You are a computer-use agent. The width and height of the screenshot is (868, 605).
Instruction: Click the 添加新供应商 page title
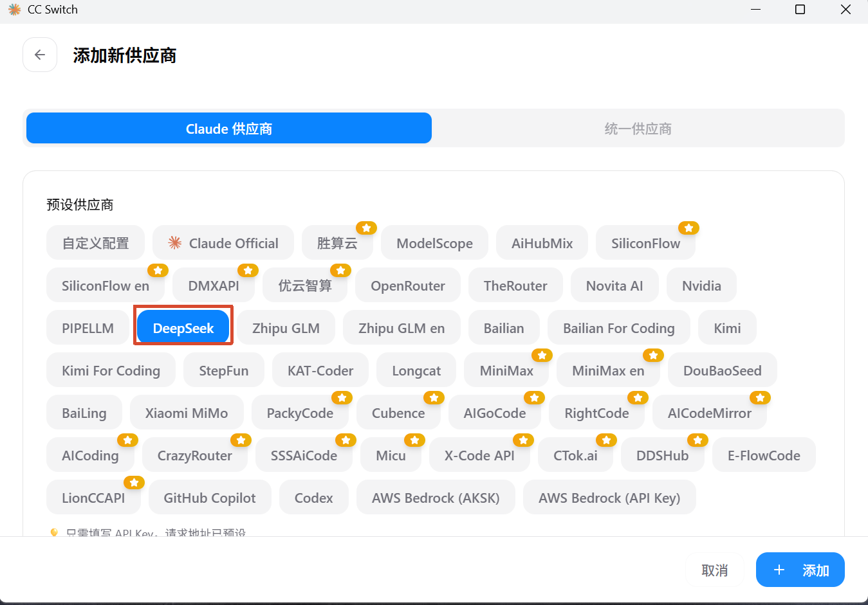point(125,55)
